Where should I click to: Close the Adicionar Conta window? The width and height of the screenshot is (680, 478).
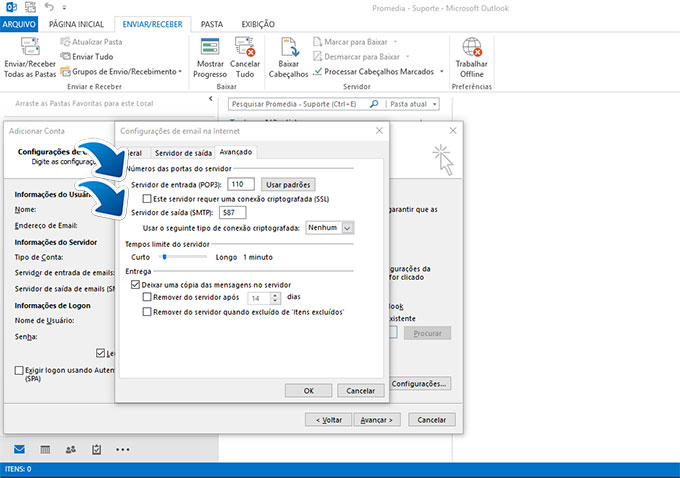click(453, 131)
